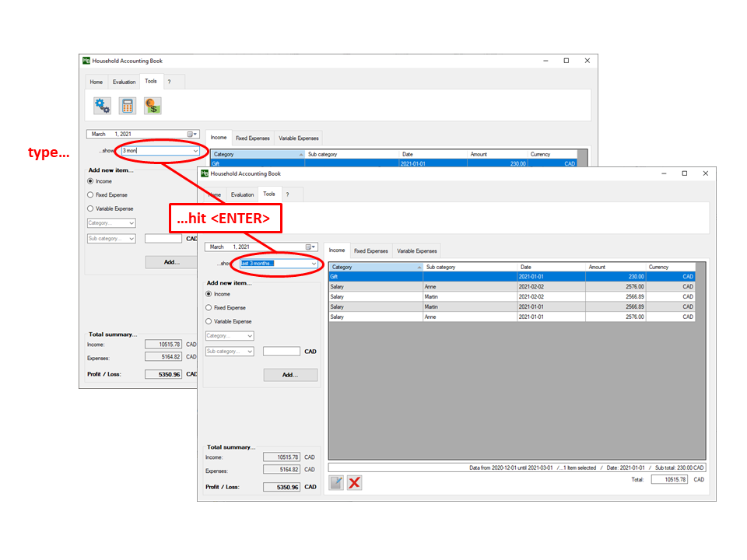The width and height of the screenshot is (747, 560).
Task: Delete the selected entry with the red X
Action: 355,483
